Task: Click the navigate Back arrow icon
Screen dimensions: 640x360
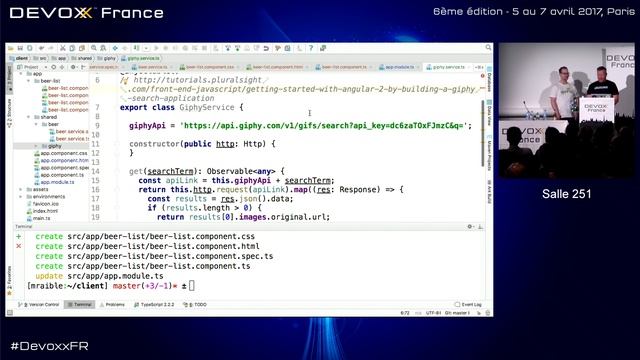Action: (115, 48)
